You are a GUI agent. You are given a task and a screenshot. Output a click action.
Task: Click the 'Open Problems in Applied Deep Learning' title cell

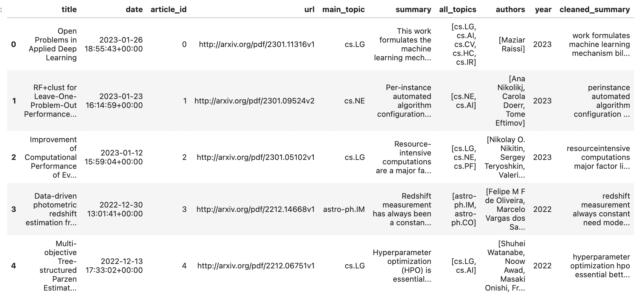(x=53, y=44)
